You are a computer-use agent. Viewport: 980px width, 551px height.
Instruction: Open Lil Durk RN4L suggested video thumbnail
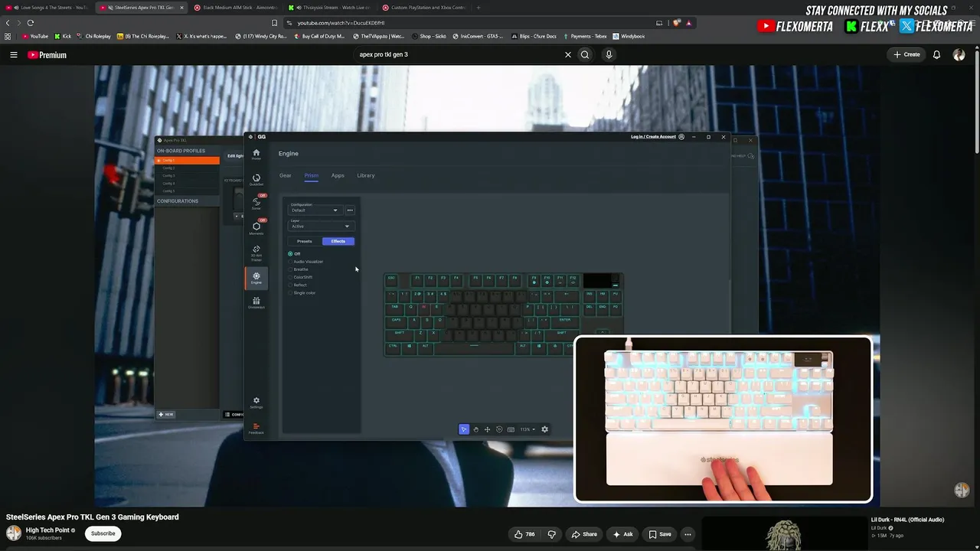pyautogui.click(x=784, y=533)
